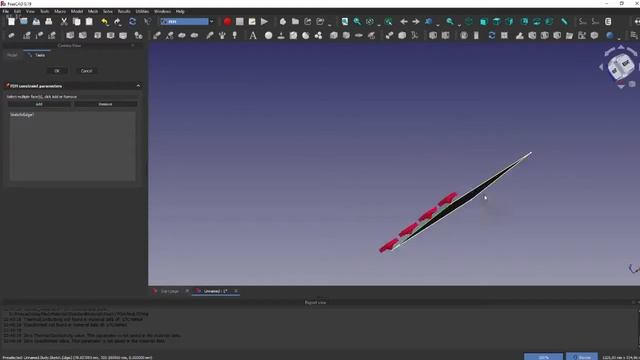Click the navigation cube in viewport
The width and height of the screenshot is (640, 360).
click(621, 66)
